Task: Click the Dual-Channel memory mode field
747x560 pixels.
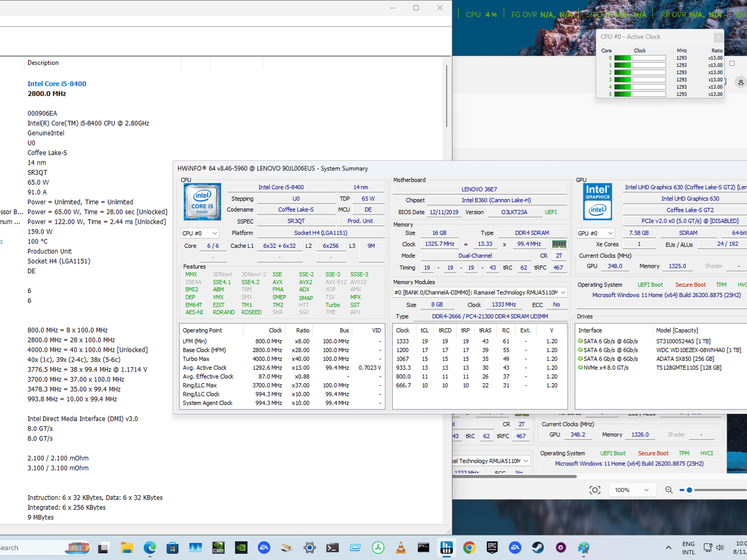Action: [475, 256]
